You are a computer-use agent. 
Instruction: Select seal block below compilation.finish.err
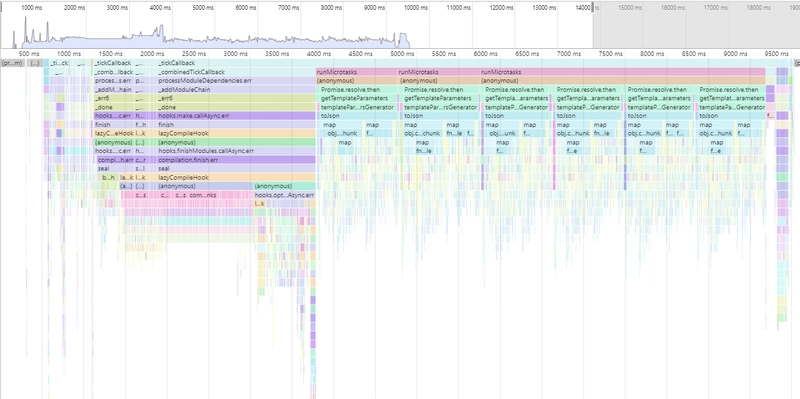(236, 168)
